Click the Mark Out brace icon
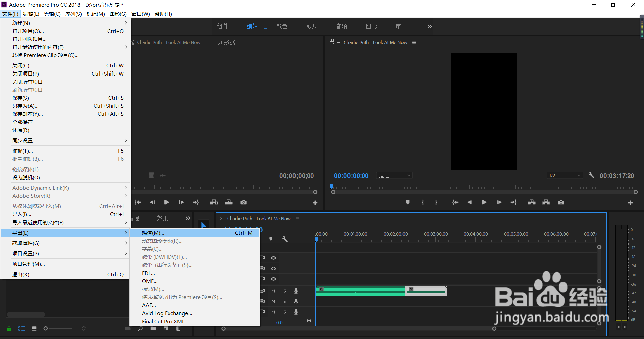The height and width of the screenshot is (339, 644). (x=436, y=202)
